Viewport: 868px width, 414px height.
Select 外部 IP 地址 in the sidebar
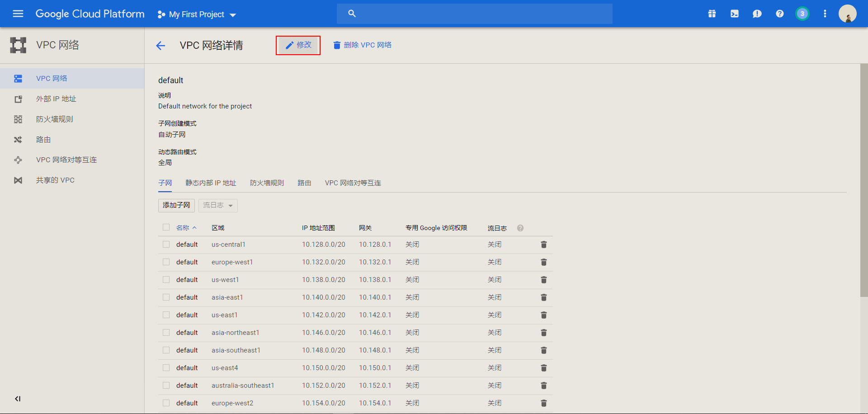pyautogui.click(x=72, y=99)
